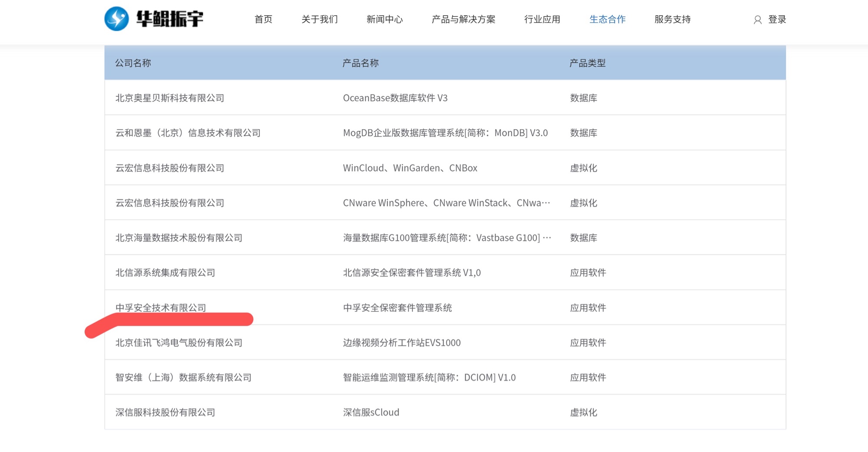Select 中孚安全技术有限公司 company cell
Image resolution: width=868 pixels, height=452 pixels.
coord(161,308)
